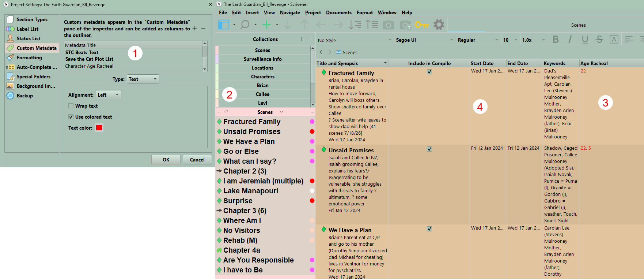The height and width of the screenshot is (279, 644).
Task: Toggle Include in Compile for Fractured Family
Action: [x=429, y=72]
